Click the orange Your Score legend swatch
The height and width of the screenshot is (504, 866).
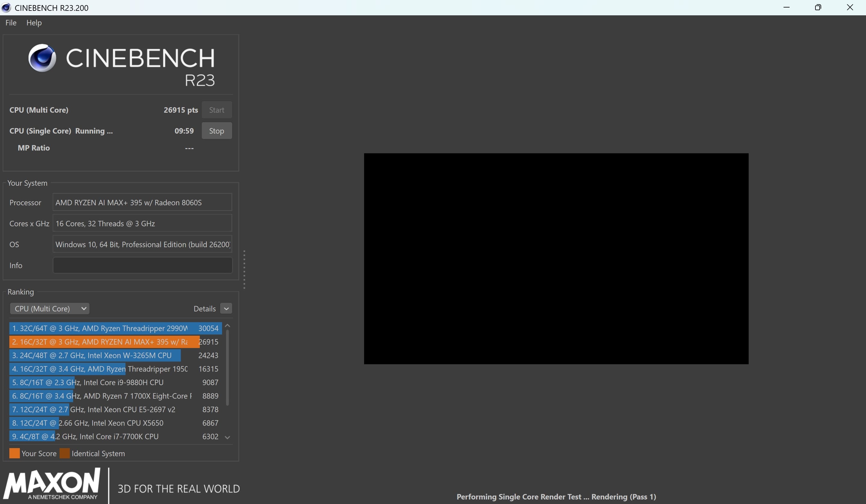coord(14,453)
